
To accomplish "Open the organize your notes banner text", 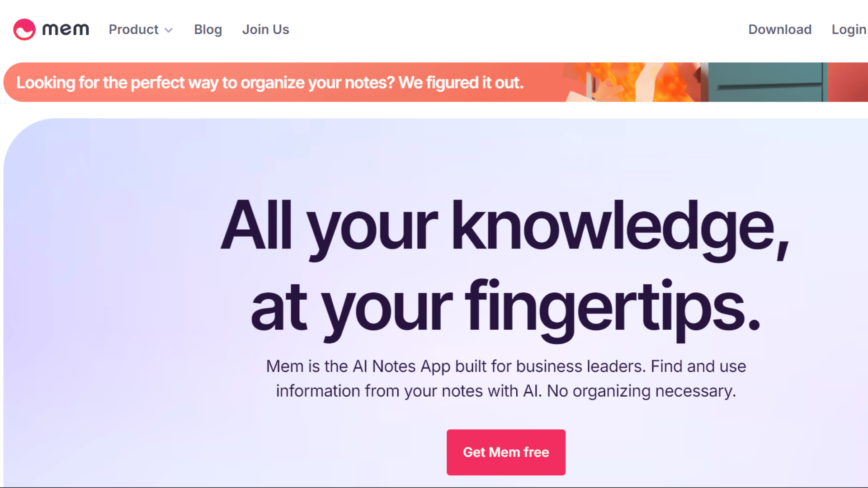I will (270, 83).
